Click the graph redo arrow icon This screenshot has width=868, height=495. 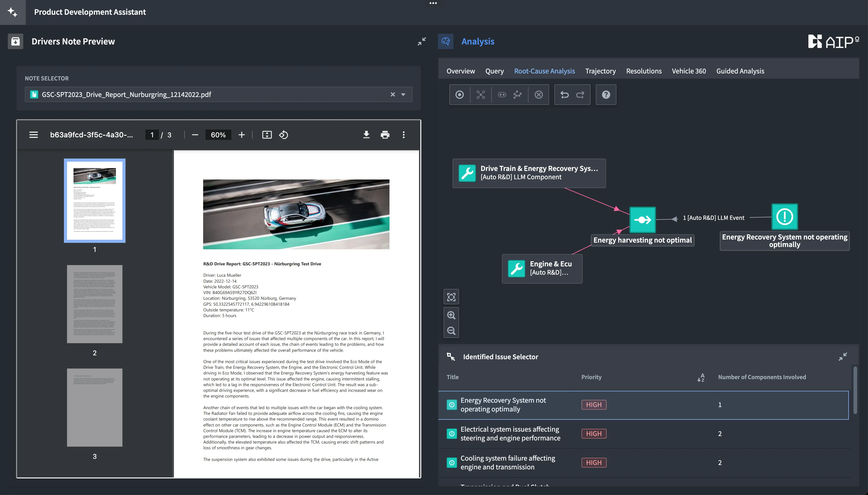pos(580,94)
